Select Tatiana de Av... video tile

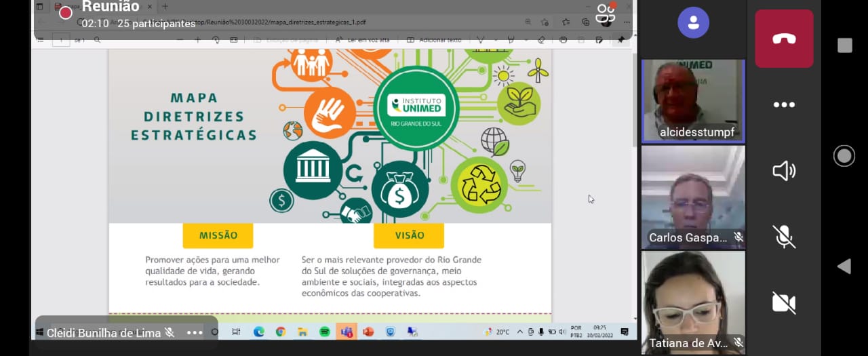tap(693, 302)
